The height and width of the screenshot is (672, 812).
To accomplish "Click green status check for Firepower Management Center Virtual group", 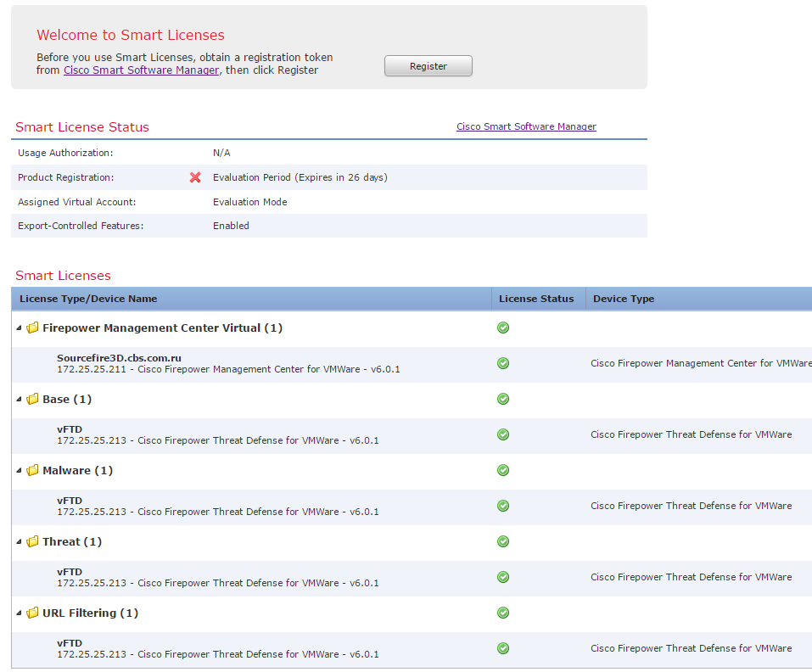I will point(503,328).
